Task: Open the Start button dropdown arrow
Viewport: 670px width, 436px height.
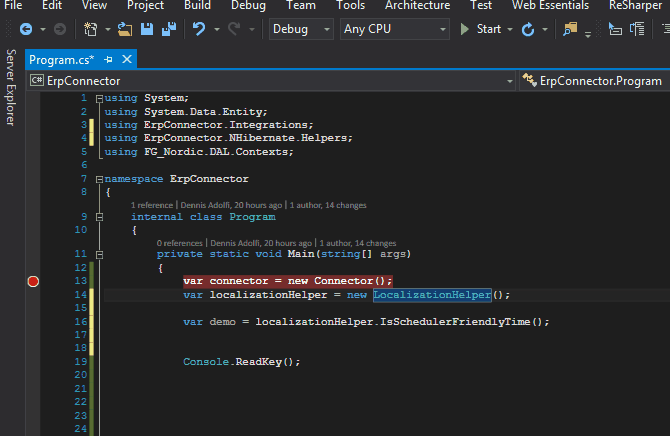Action: [x=510, y=29]
